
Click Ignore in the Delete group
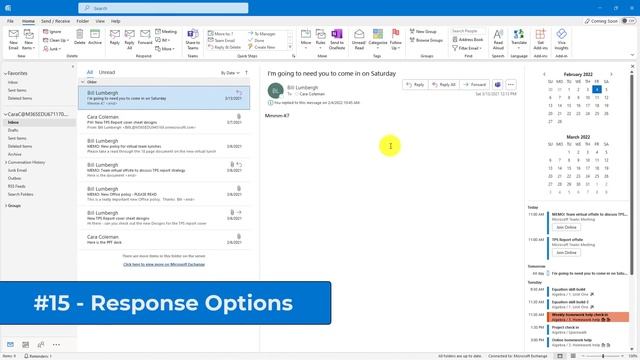tap(52, 31)
